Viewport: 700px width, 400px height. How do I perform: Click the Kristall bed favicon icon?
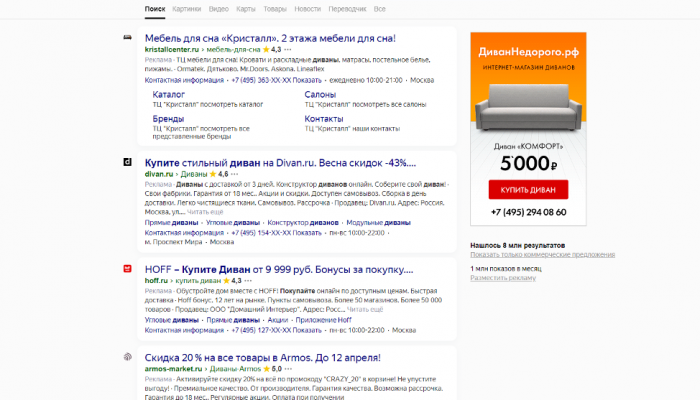pos(127,39)
